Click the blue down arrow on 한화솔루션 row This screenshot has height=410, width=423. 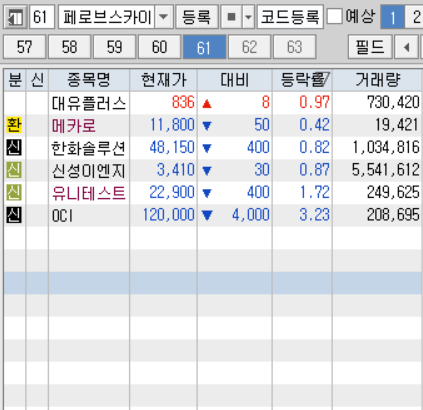(x=207, y=148)
